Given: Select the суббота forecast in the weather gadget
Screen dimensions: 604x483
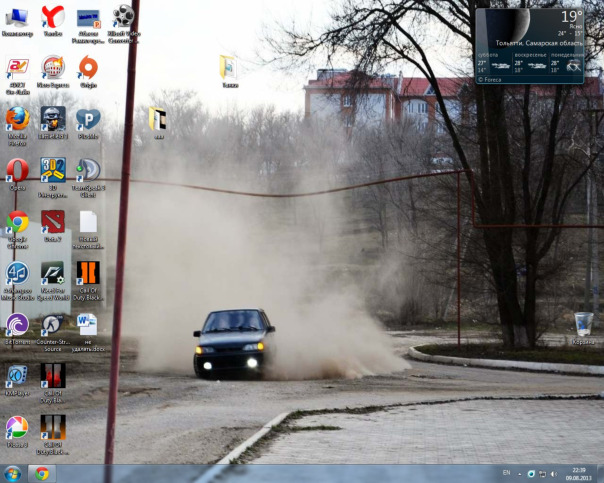Looking at the screenshot, I should click(494, 63).
